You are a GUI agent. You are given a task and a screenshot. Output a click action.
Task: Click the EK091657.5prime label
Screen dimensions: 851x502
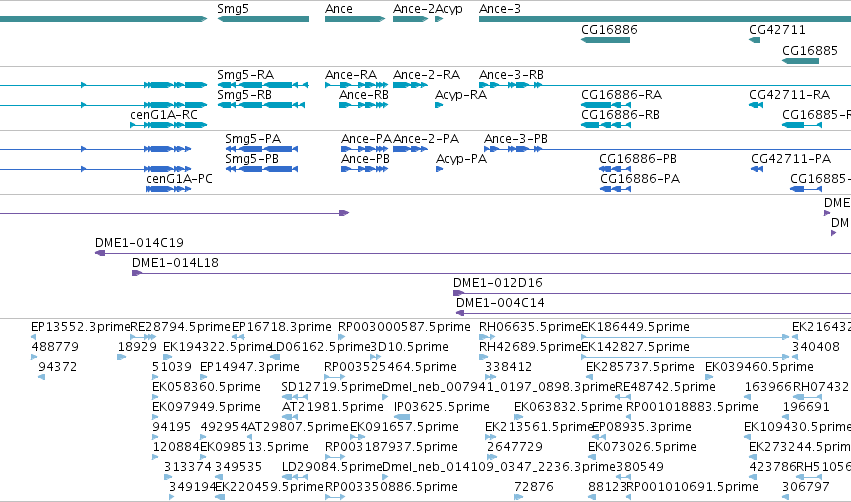(404, 427)
